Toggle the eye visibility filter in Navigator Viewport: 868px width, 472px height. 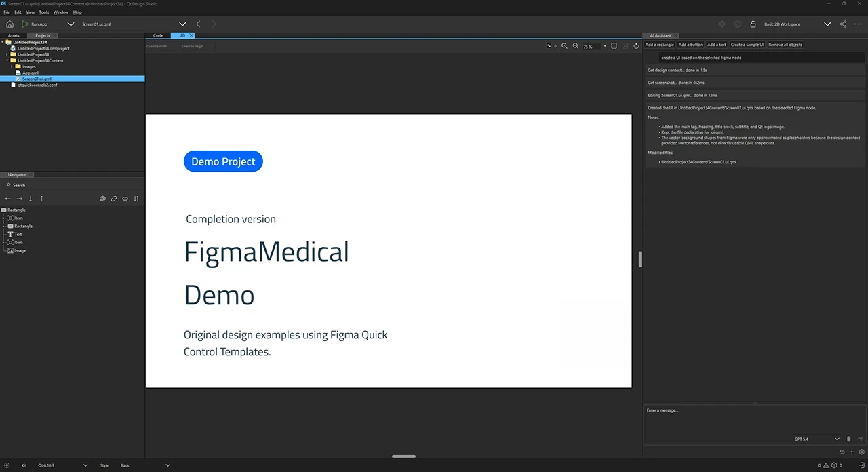pyautogui.click(x=125, y=199)
